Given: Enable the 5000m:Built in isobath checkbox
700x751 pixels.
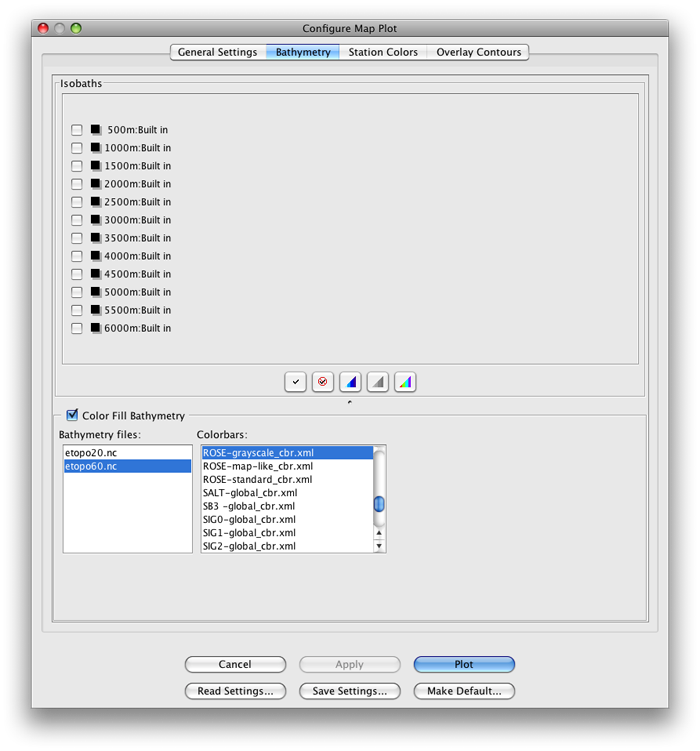Looking at the screenshot, I should (x=77, y=292).
